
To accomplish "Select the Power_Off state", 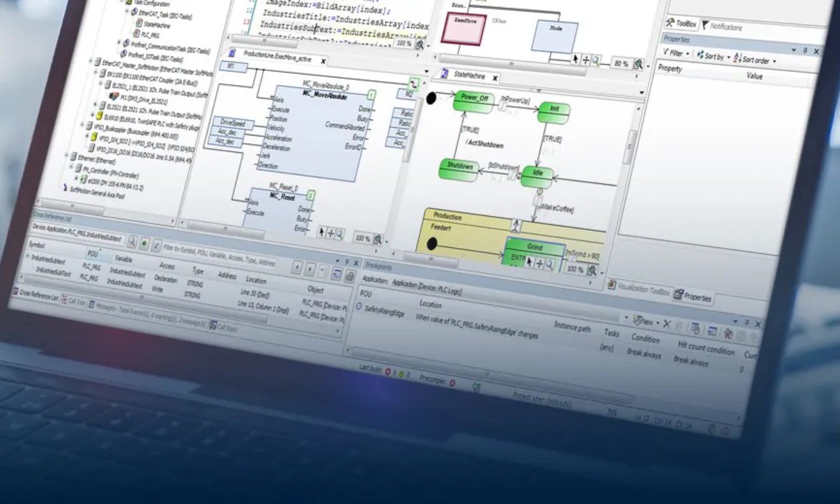I will [x=474, y=102].
